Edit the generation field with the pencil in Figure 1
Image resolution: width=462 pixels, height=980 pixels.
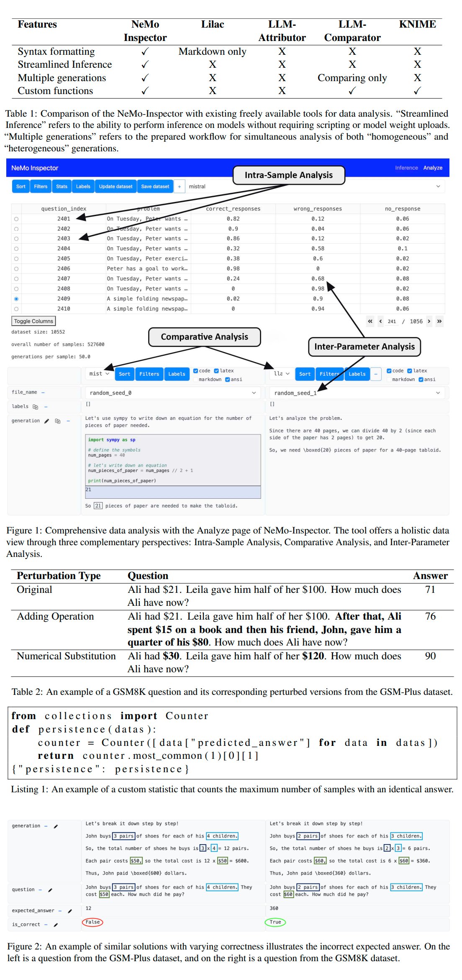click(x=47, y=421)
